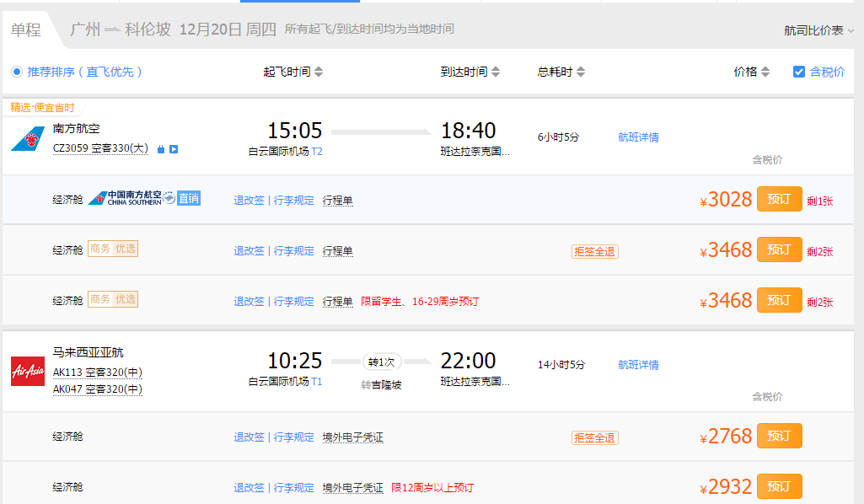864x504 pixels.
Task: Click the 拒签全退 badge in the ¥3468 row
Action: pos(594,252)
